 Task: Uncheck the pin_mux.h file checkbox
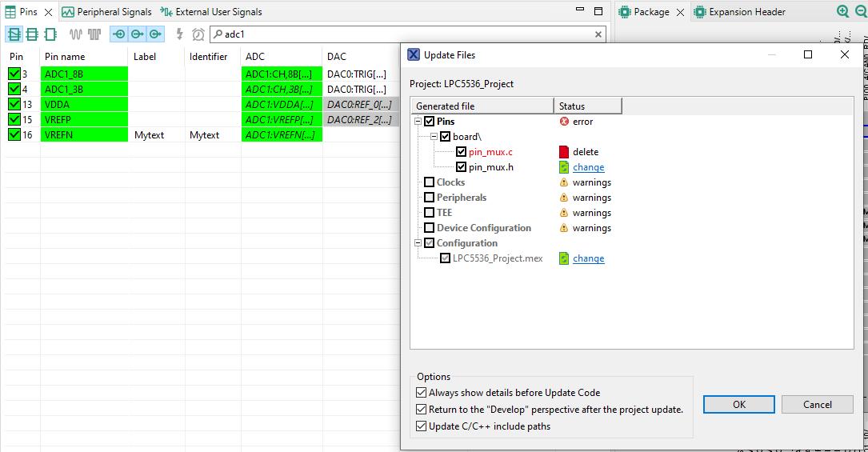[461, 167]
